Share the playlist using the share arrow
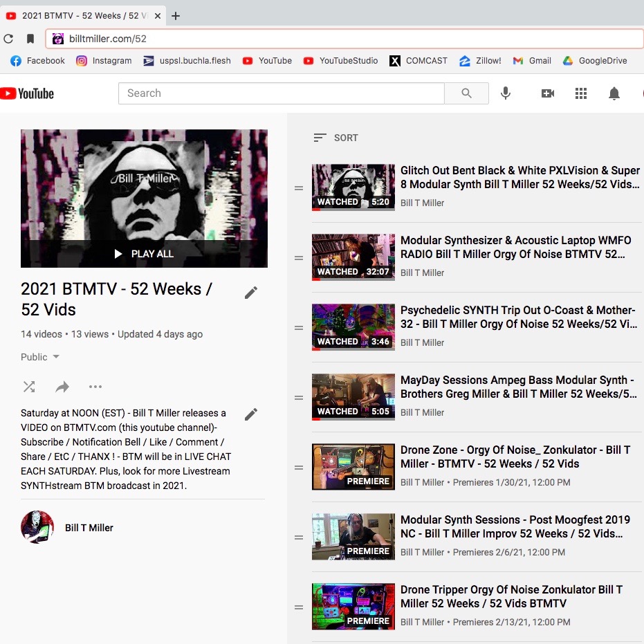 point(62,387)
